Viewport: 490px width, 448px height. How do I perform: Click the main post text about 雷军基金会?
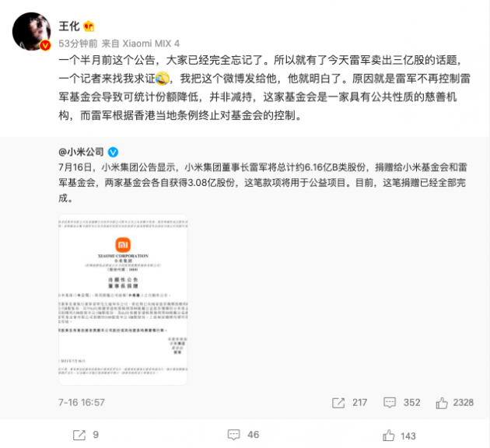coord(264,88)
